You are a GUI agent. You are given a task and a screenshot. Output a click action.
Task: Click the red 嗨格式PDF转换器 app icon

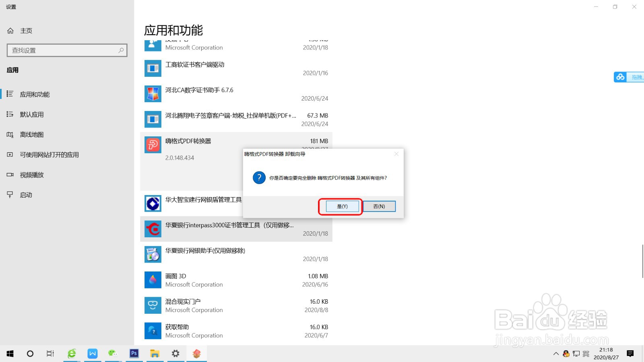click(153, 145)
